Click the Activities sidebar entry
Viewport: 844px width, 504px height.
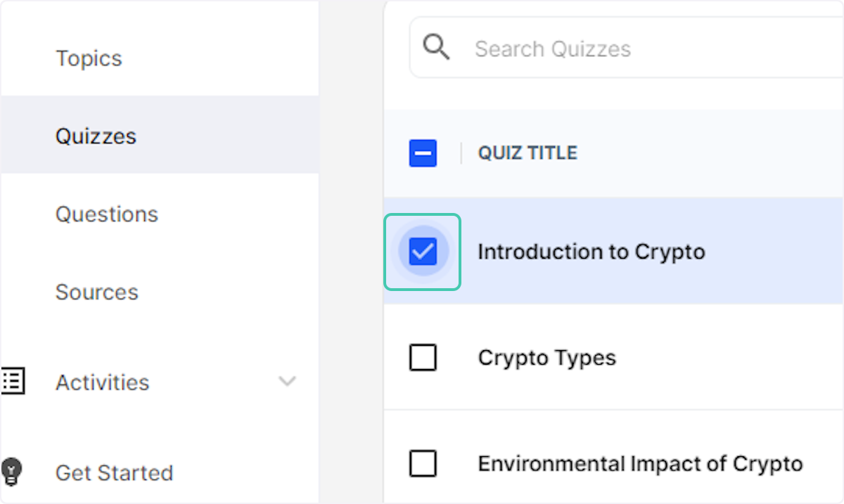pos(102,382)
